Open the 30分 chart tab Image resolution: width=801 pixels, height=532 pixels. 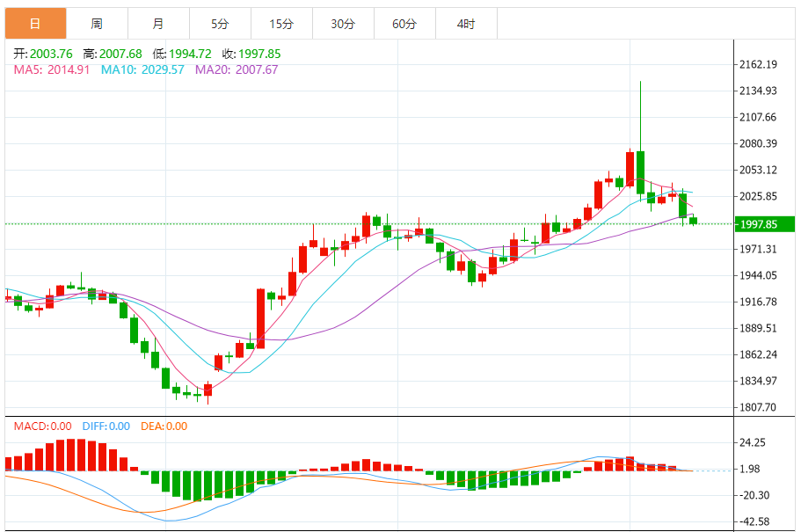pos(343,24)
